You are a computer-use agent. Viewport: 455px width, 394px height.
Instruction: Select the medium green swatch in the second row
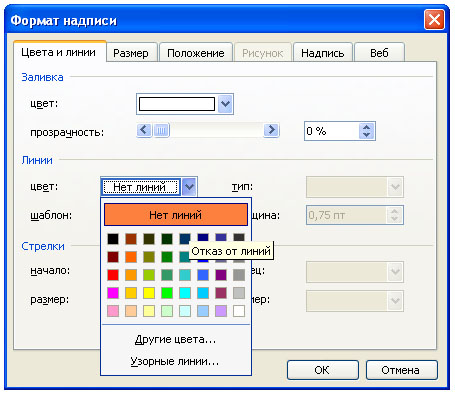[x=167, y=257]
